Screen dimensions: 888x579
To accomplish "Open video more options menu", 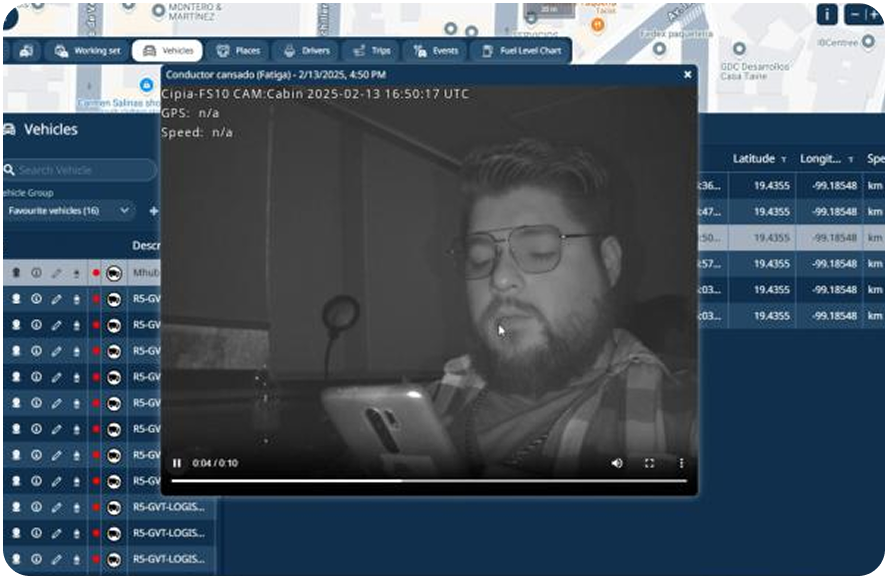I will 682,463.
